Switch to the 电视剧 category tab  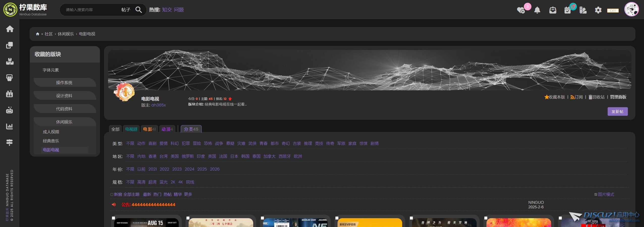(x=131, y=129)
